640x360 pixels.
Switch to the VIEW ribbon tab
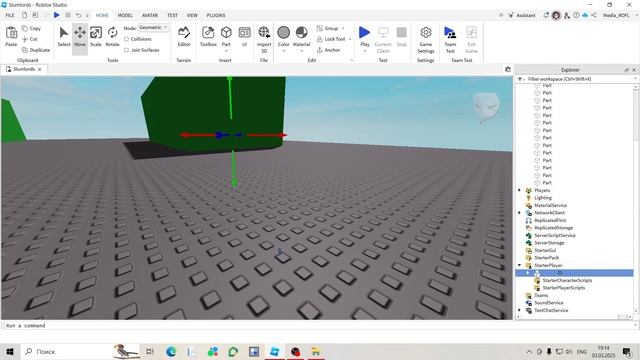click(x=192, y=15)
